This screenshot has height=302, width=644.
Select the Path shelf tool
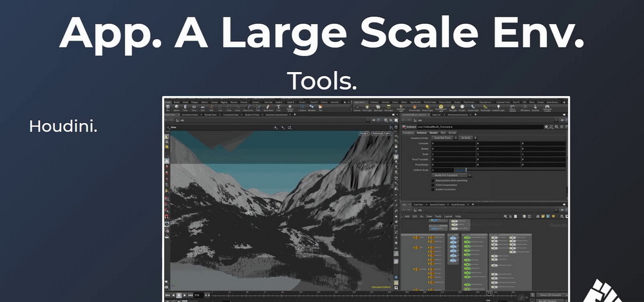click(x=258, y=108)
